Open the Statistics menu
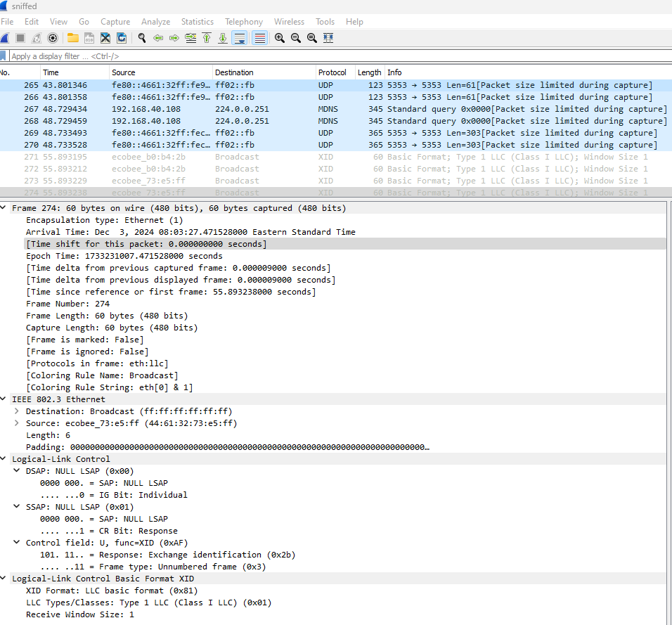Viewport: 672px width, 625px height. pos(197,21)
